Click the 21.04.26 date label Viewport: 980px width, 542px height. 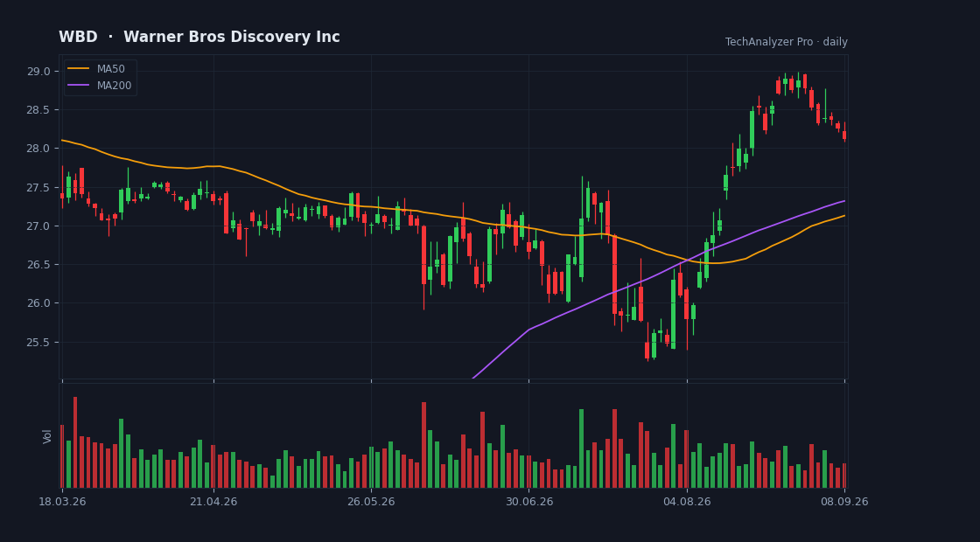click(213, 502)
